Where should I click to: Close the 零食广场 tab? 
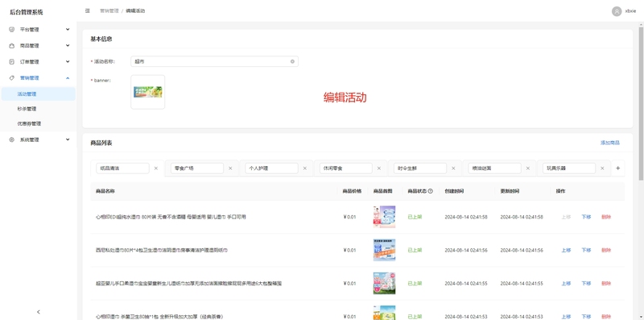click(230, 168)
